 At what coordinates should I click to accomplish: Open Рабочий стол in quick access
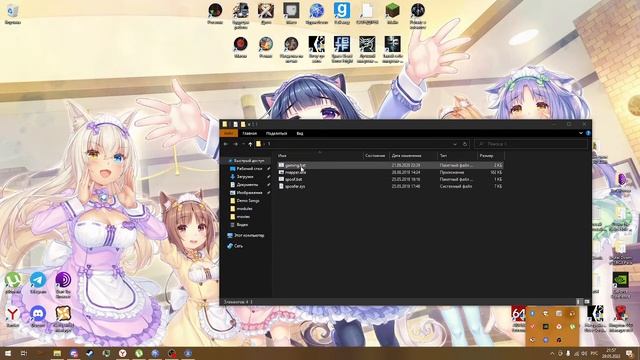tap(249, 169)
